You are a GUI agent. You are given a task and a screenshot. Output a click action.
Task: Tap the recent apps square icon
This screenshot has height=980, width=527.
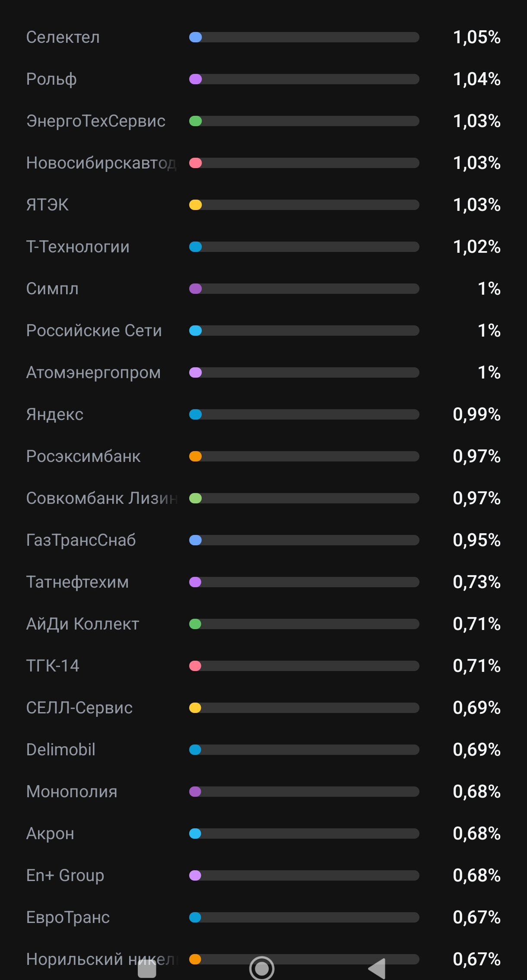(x=147, y=968)
